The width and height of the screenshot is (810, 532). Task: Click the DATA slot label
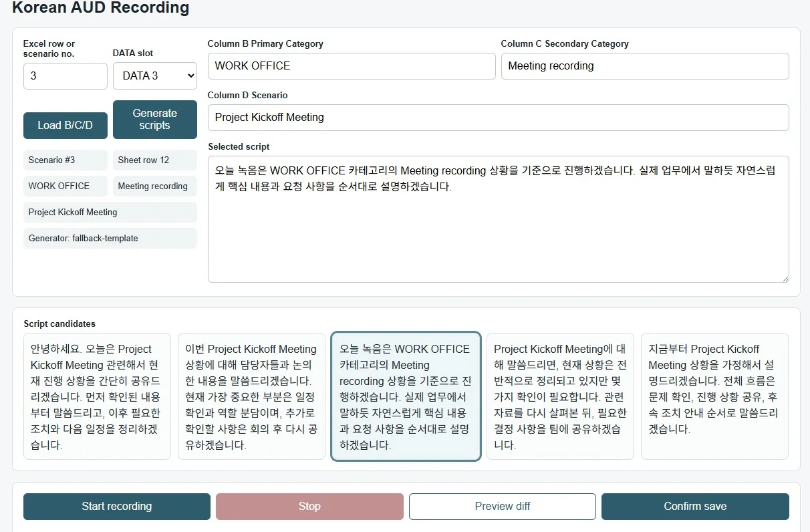pyautogui.click(x=133, y=53)
